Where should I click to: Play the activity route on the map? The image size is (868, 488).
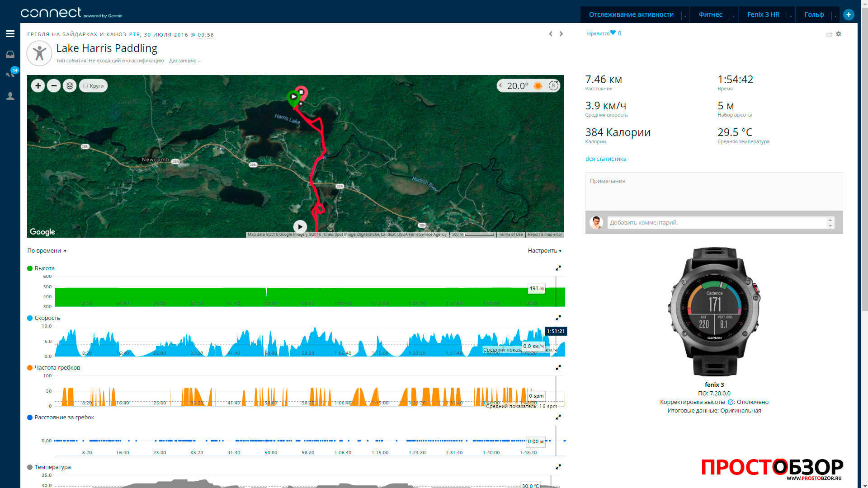click(300, 227)
